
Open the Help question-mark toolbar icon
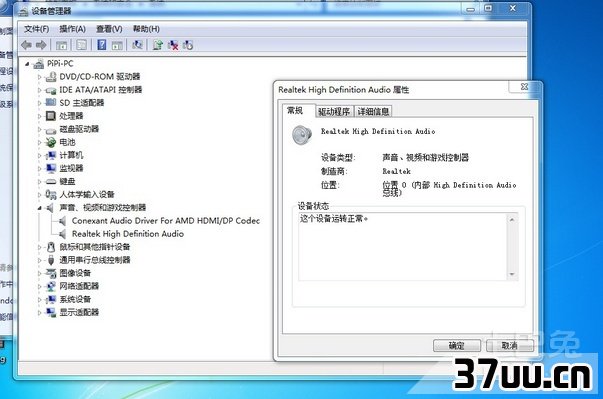click(102, 45)
